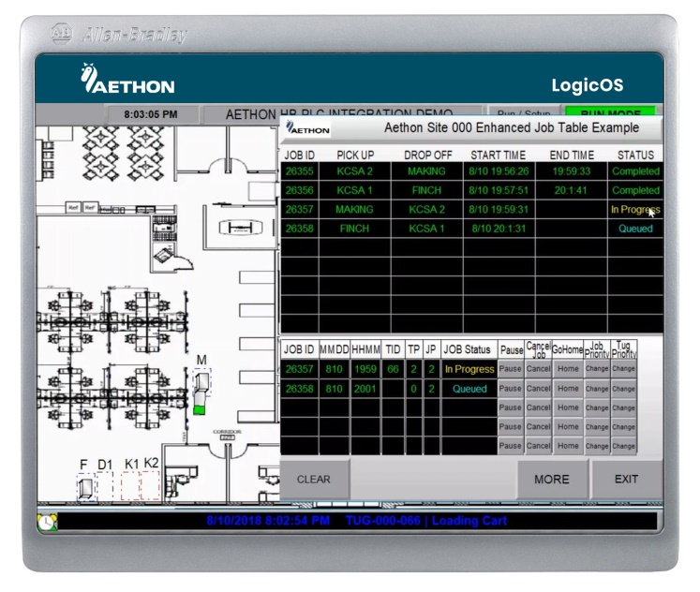Change job priority for job 26358
Viewport: 700px width, 592px height.
click(x=597, y=389)
